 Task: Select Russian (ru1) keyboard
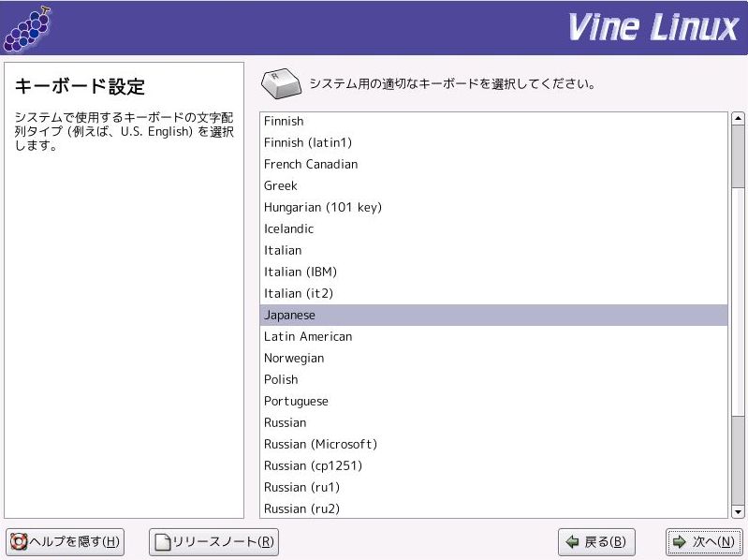click(493, 487)
